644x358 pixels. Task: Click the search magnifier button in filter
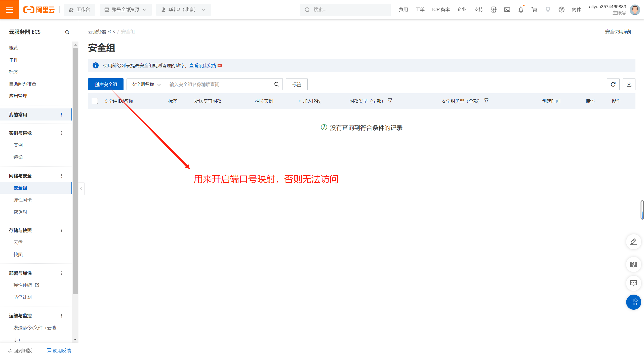276,84
